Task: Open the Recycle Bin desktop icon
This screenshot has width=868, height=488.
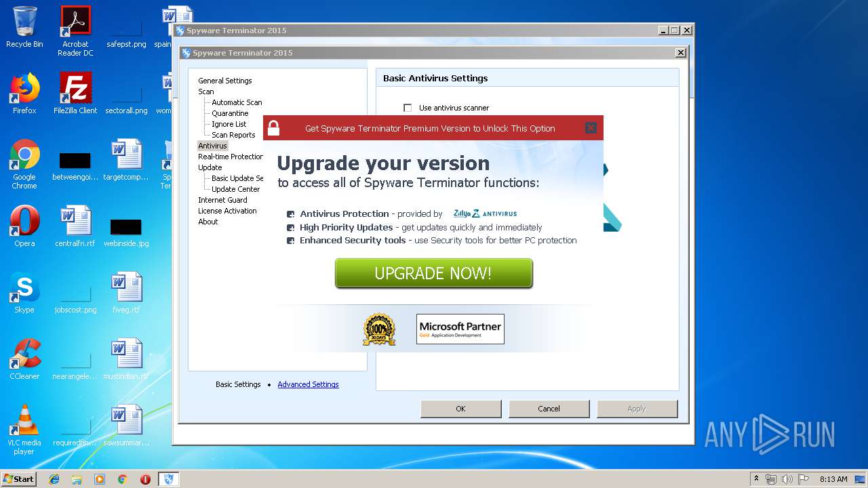Action: (24, 27)
